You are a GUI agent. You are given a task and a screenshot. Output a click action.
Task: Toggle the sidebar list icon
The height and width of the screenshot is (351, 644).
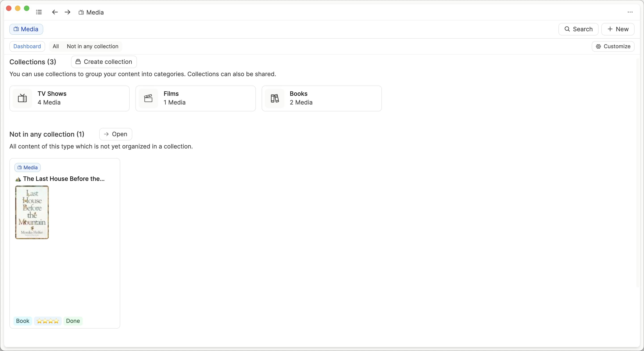tap(39, 12)
